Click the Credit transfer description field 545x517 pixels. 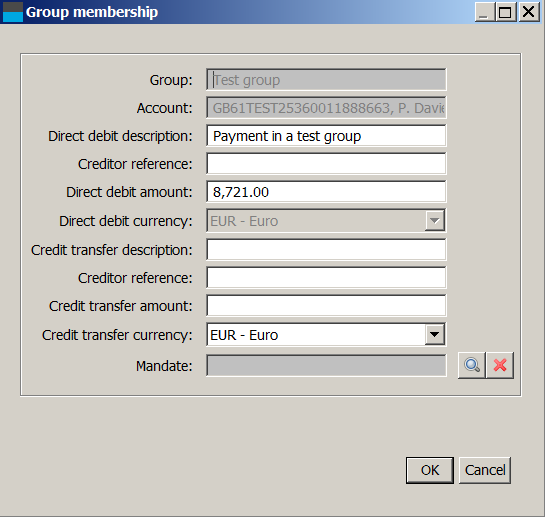click(326, 249)
